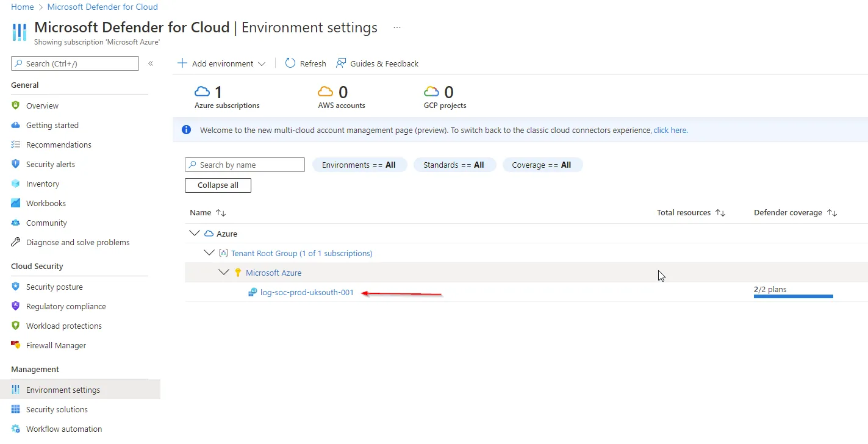The height and width of the screenshot is (444, 868).
Task: Click the AWS accounts orange cloud icon
Action: (x=326, y=92)
